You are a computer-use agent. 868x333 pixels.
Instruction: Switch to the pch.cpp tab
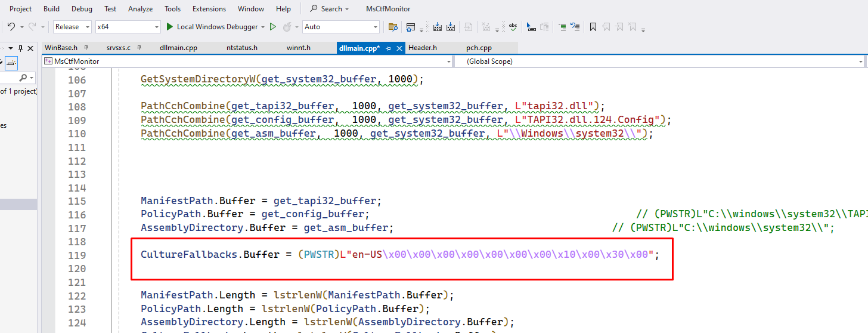tap(479, 48)
